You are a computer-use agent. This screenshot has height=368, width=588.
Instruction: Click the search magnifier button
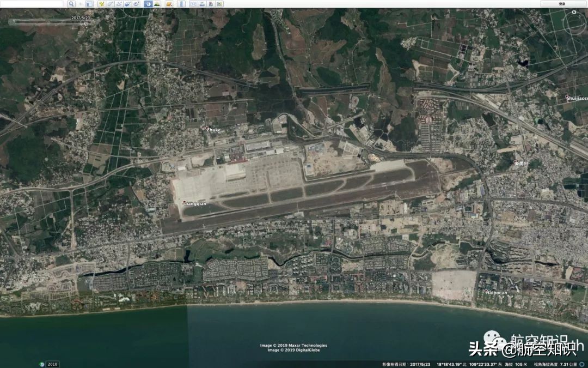71,4
